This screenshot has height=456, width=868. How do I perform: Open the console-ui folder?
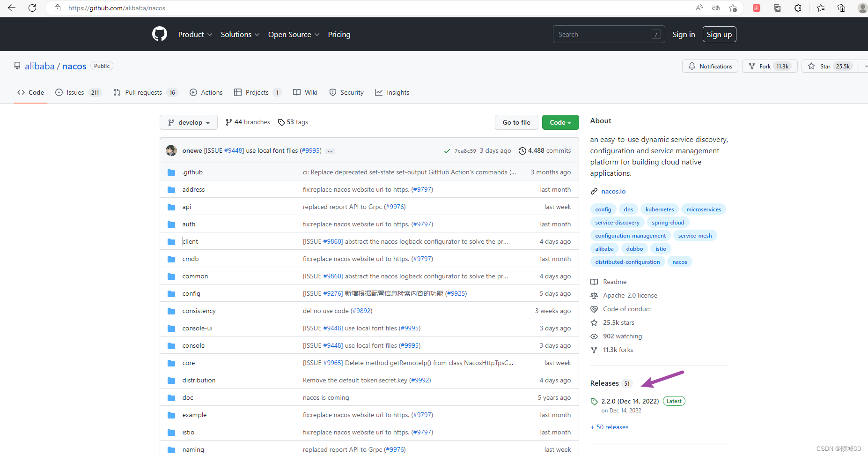coord(197,328)
